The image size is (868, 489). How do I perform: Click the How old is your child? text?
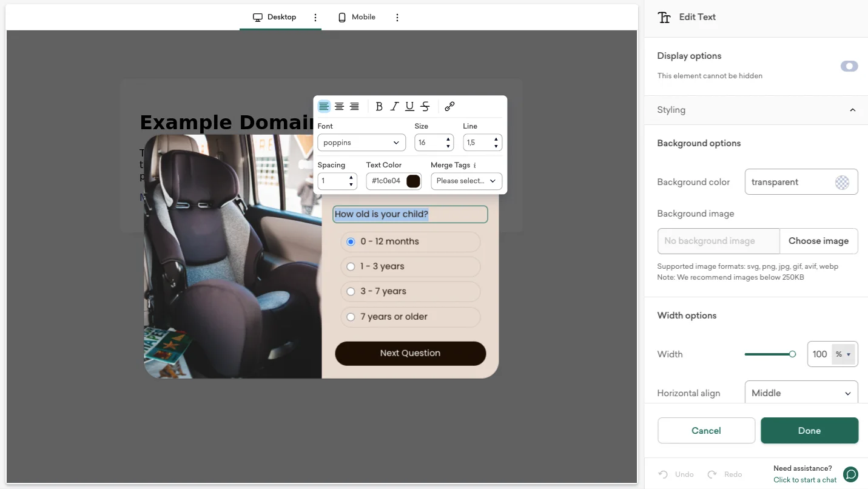tap(382, 214)
